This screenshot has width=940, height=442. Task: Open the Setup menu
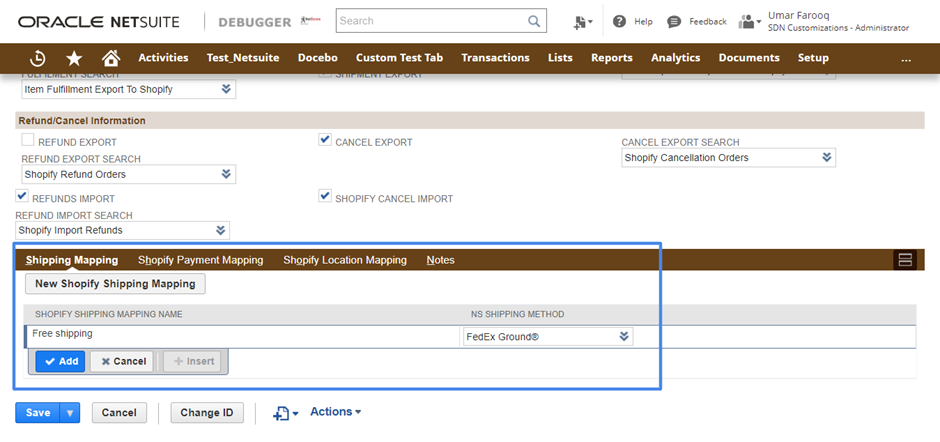813,58
